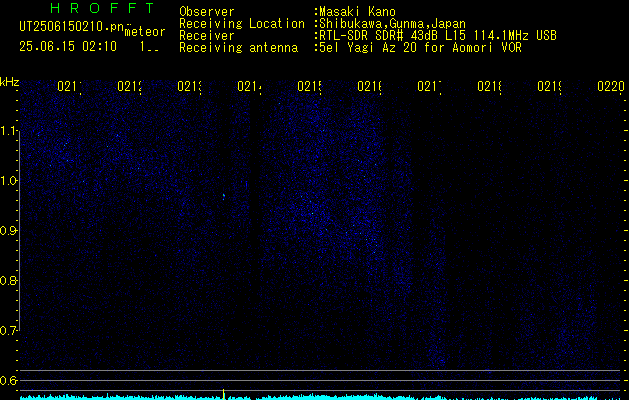Click the 0.8 kHz axis label
629x400 pixels.
click(9, 280)
